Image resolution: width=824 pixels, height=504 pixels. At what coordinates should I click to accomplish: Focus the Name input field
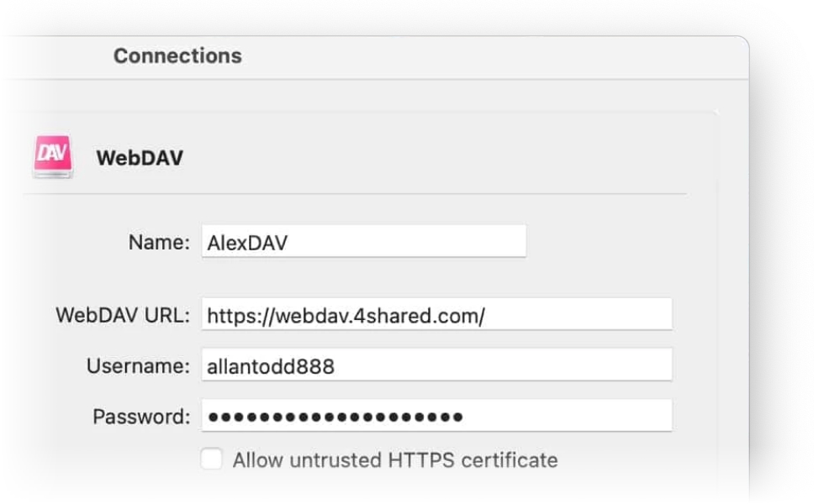click(363, 242)
